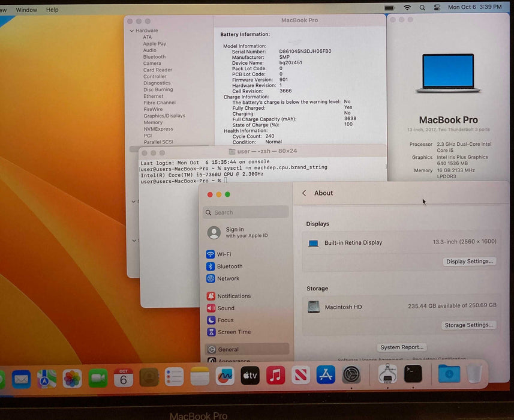Launch Maps from the Dock

pyautogui.click(x=47, y=379)
